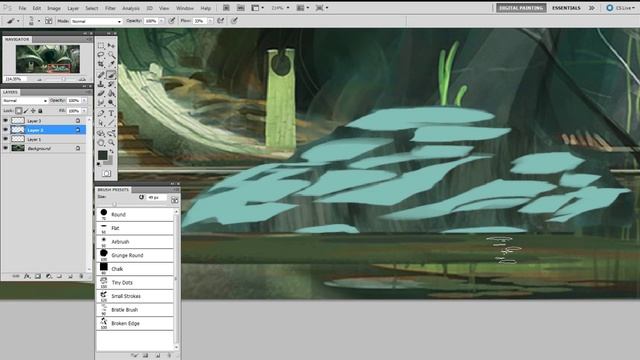
Task: Open the layer Opacity dropdown arrow
Action: (x=84, y=100)
